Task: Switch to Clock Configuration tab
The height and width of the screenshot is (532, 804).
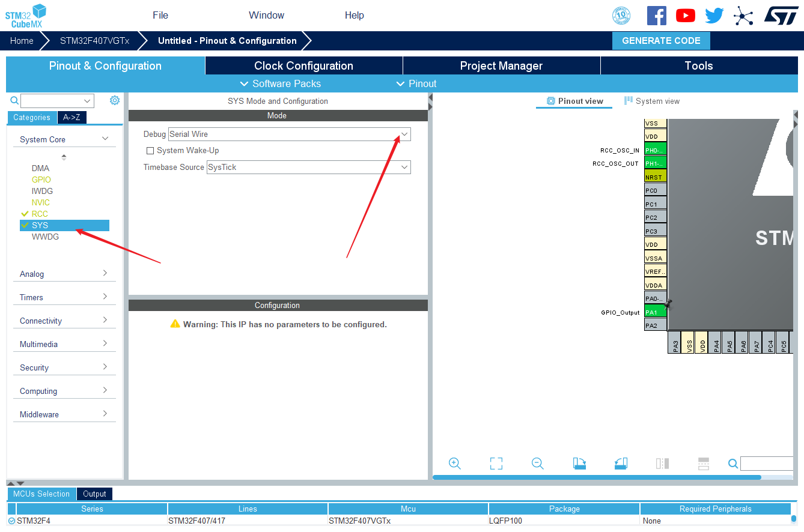Action: pos(303,65)
